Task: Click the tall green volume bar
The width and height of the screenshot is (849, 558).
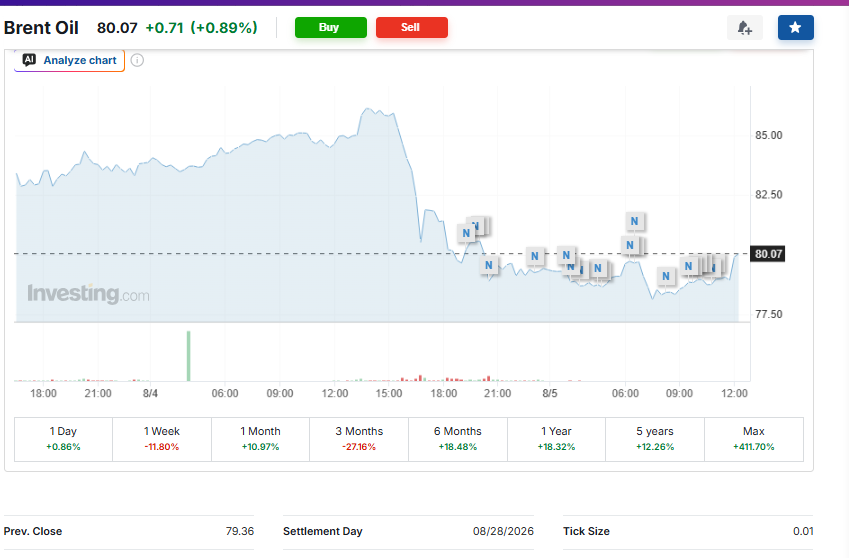Action: [188, 356]
